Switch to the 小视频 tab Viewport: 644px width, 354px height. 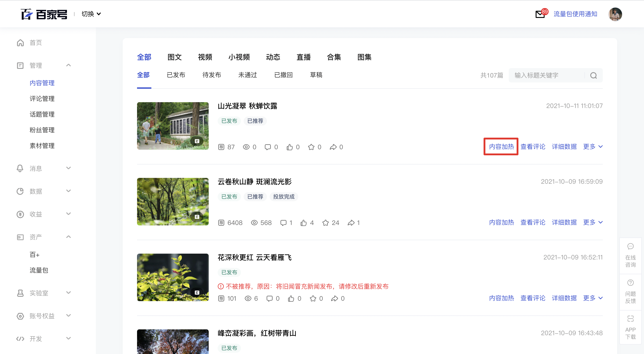[239, 57]
